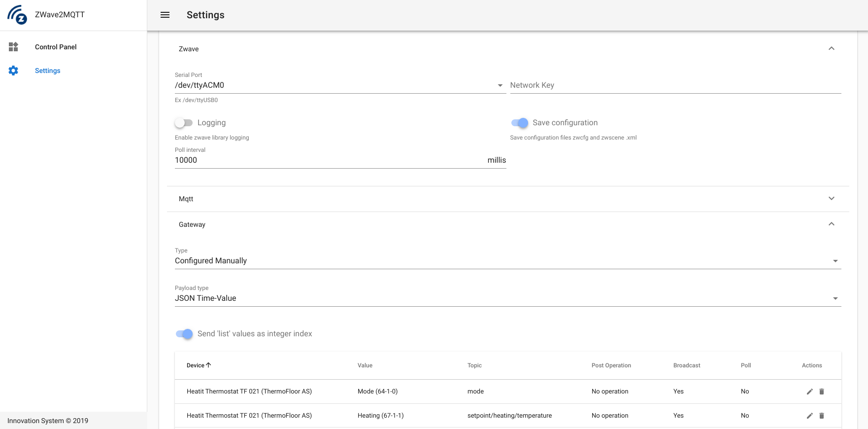Click the Value column header
868x429 pixels.
click(365, 365)
